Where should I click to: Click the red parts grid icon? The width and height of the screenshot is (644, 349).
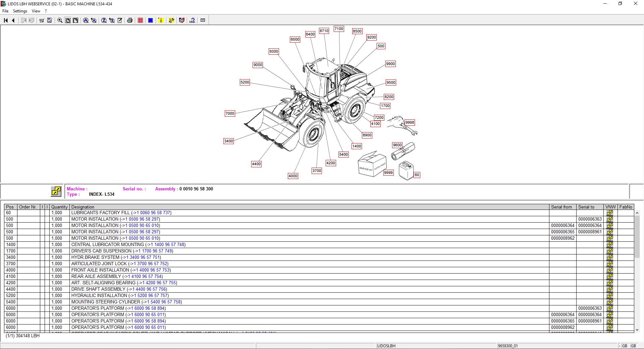pyautogui.click(x=140, y=20)
